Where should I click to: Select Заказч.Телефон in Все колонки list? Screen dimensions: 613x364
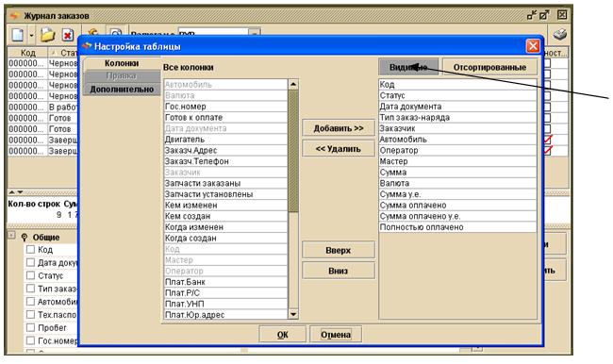[226, 161]
